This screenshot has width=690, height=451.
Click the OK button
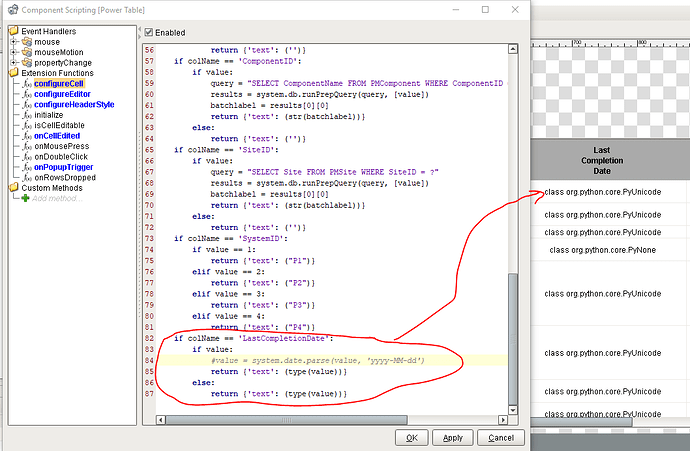411,438
